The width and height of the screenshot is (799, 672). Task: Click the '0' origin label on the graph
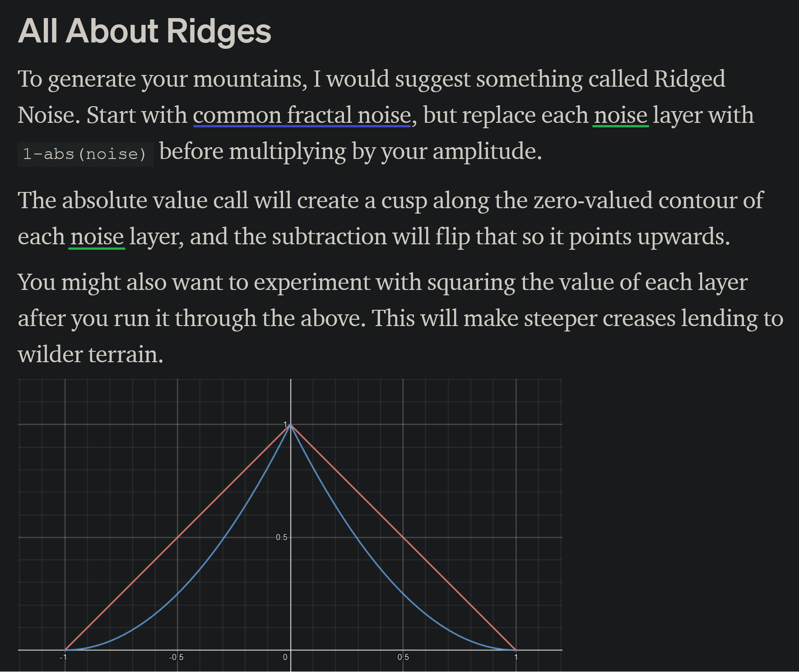[x=285, y=657]
